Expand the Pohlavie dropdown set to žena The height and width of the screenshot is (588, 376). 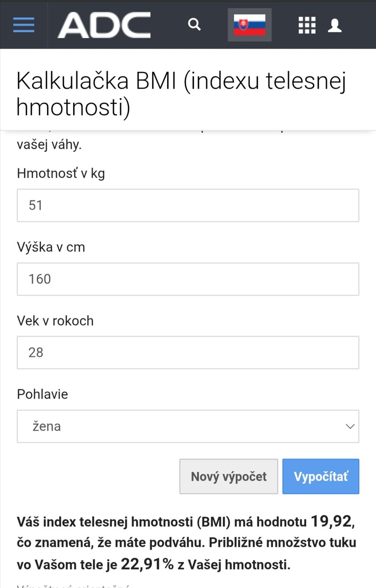pos(188,426)
